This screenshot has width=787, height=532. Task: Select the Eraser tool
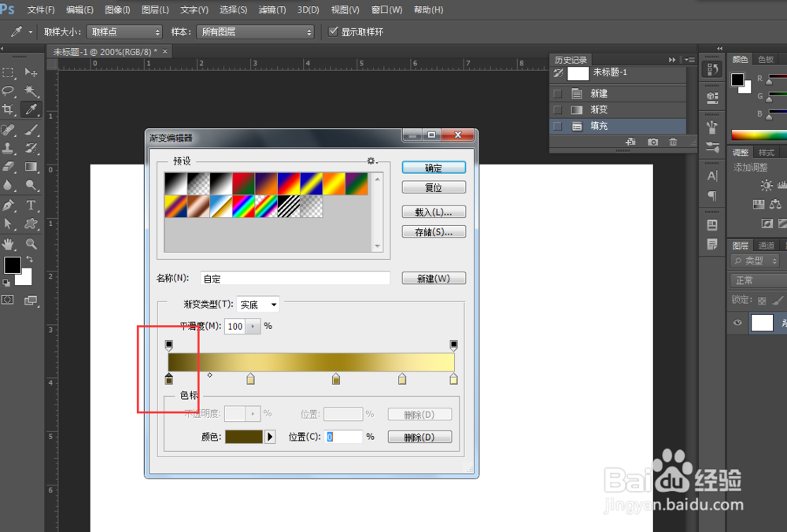(9, 166)
